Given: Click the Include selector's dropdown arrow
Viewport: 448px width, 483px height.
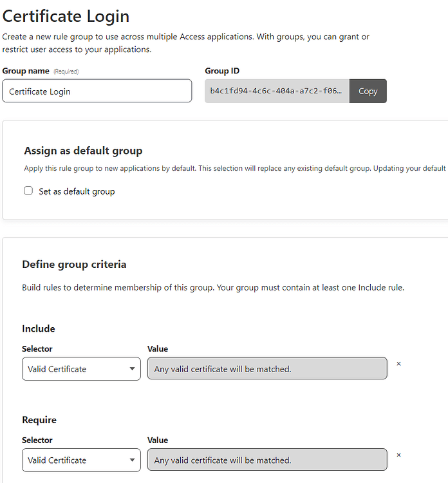Looking at the screenshot, I should (x=131, y=369).
